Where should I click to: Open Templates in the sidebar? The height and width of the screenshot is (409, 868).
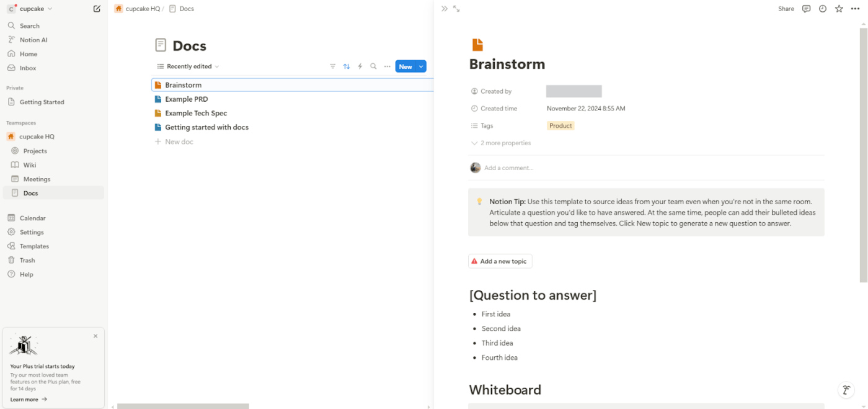pos(34,246)
